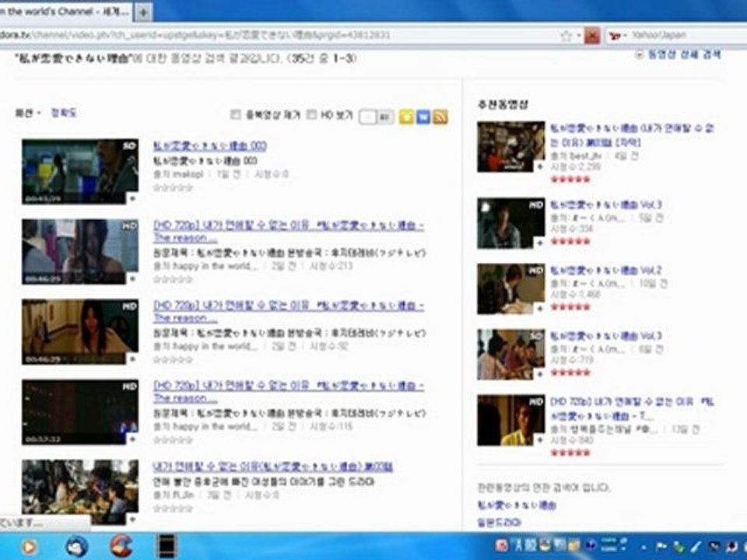
Task: Play the fifth result thumbnail of people dining
Action: pyautogui.click(x=80, y=492)
